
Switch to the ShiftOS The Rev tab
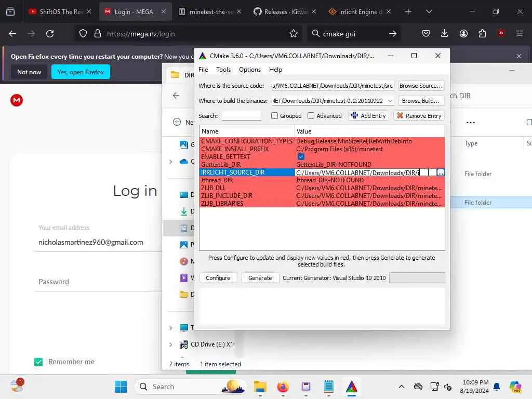[x=61, y=11]
